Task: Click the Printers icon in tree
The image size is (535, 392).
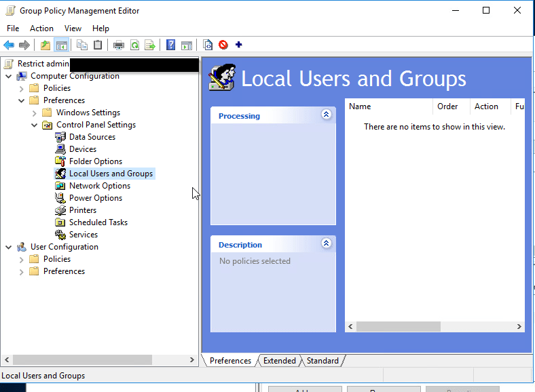Action: click(60, 210)
